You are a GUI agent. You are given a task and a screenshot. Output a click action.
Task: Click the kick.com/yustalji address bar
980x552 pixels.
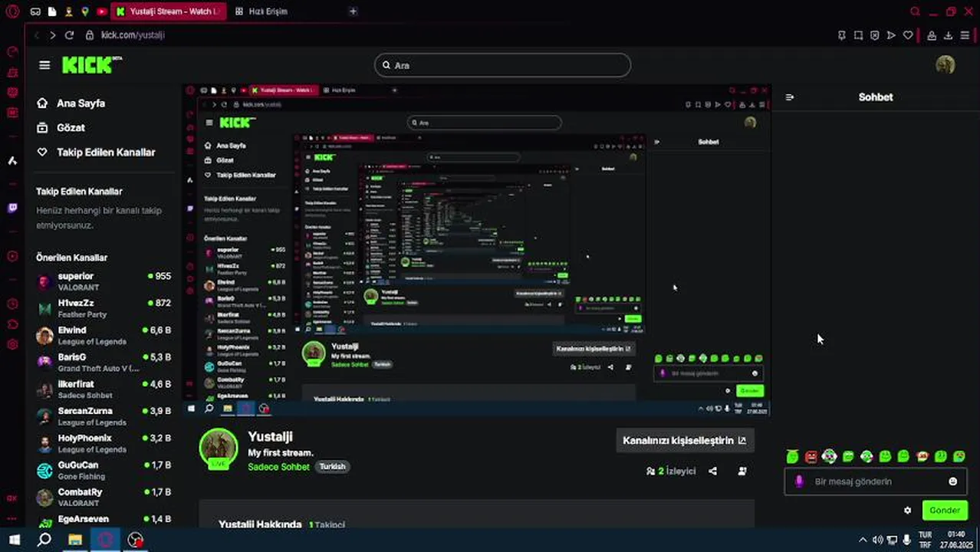pos(133,35)
